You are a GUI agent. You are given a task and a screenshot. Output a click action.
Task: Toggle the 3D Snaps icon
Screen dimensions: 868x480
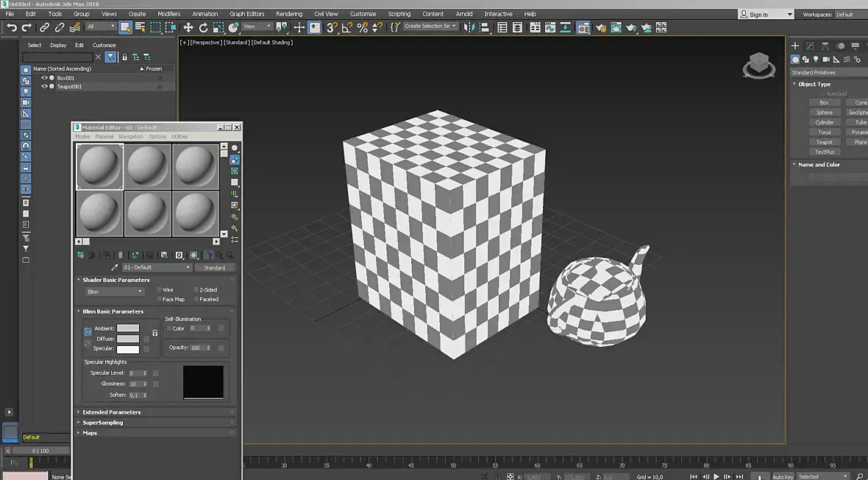pos(331,27)
